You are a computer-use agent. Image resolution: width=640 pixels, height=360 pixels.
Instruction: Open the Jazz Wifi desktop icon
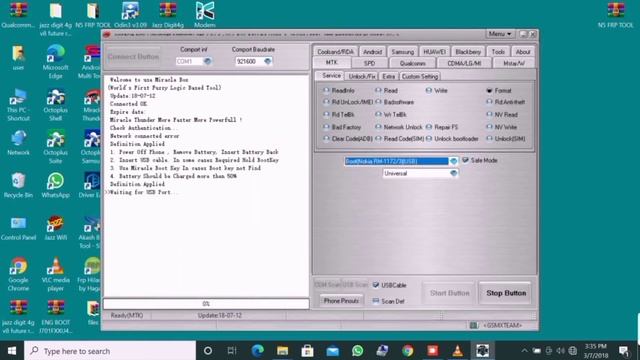(56, 228)
